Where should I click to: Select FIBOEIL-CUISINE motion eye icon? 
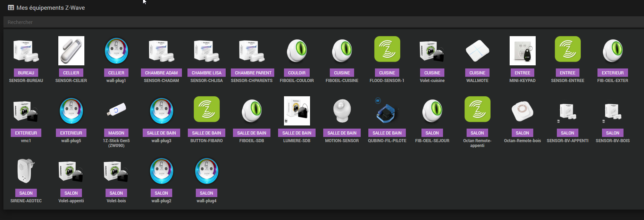[x=342, y=51]
